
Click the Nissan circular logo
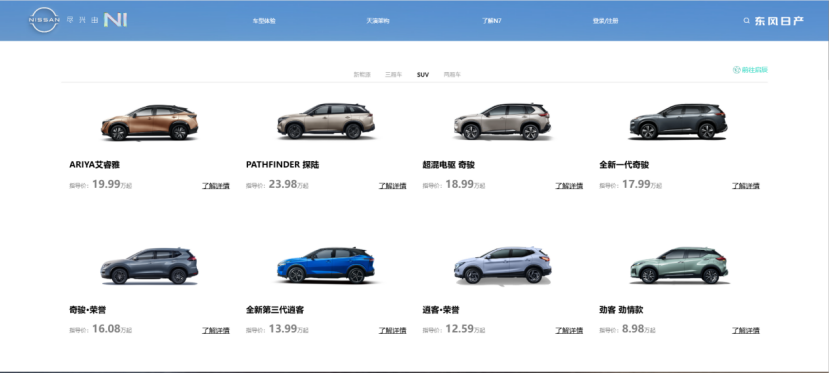tap(44, 20)
